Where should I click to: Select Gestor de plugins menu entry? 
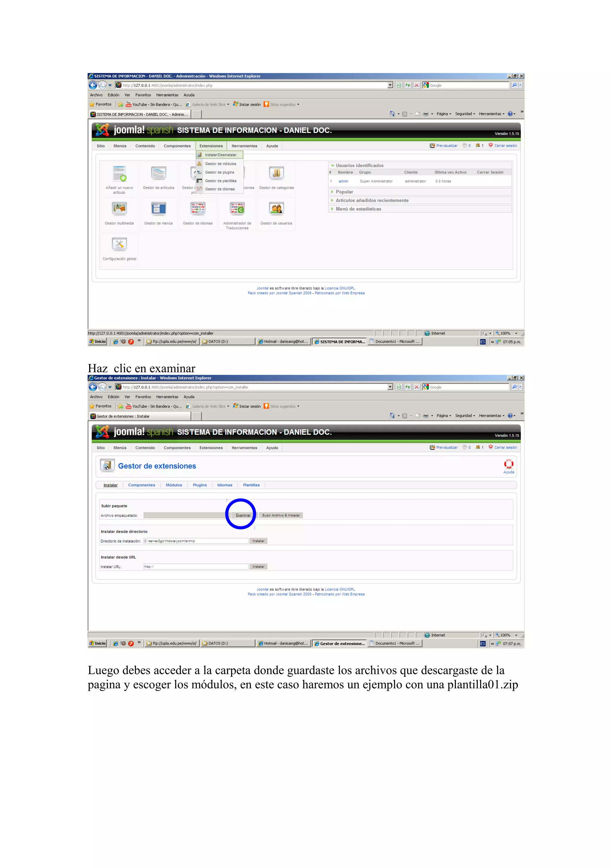click(x=219, y=173)
